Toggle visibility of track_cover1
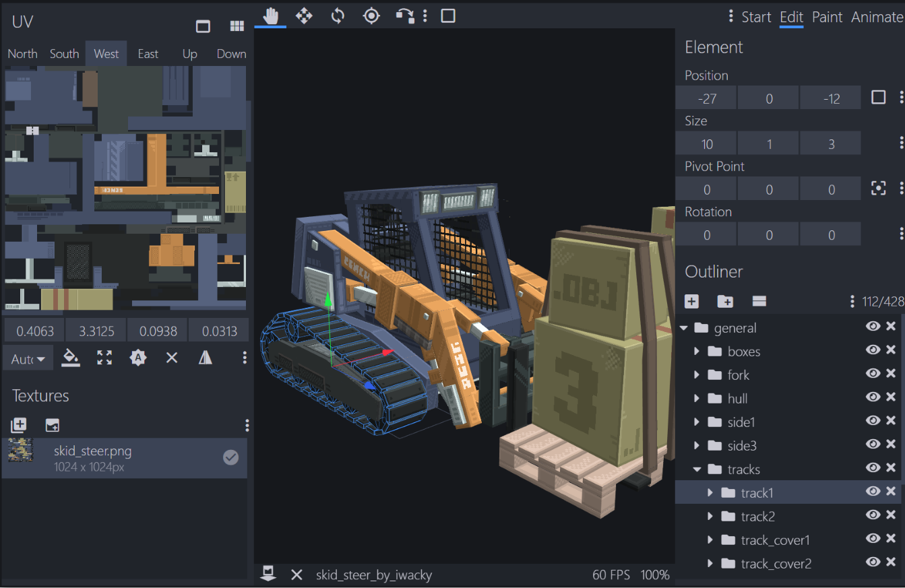The height and width of the screenshot is (588, 905). (873, 539)
